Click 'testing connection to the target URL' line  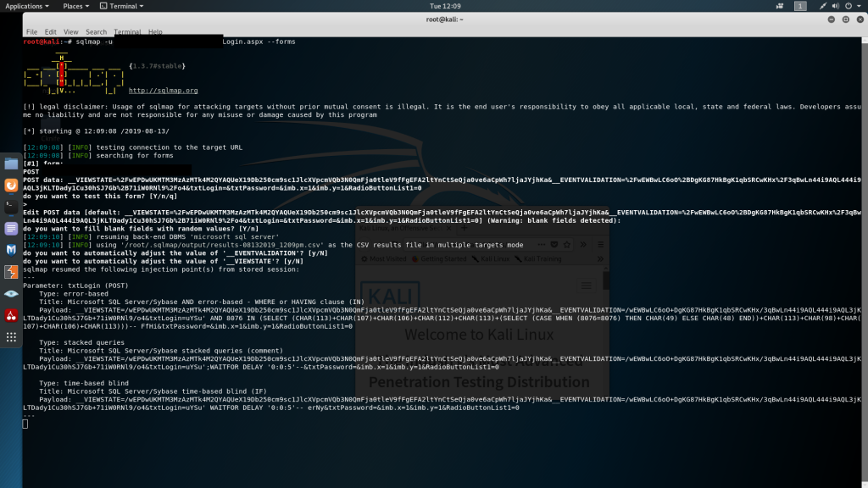point(133,147)
